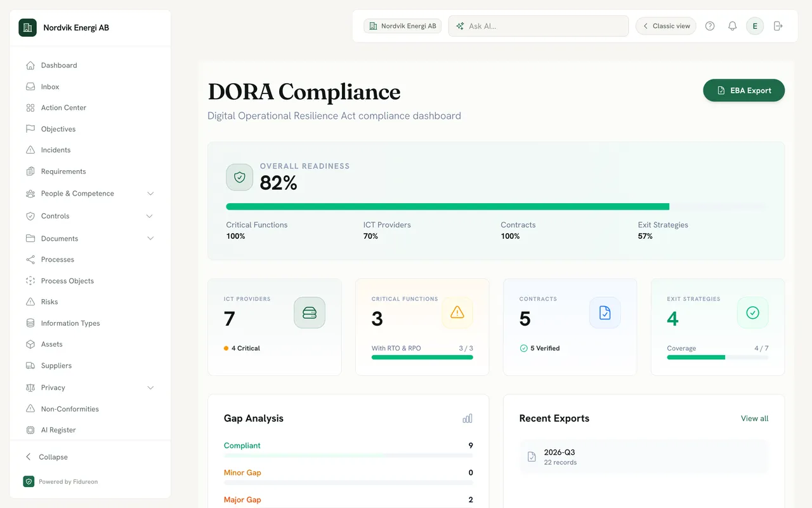Click the Assets cube icon
The width and height of the screenshot is (812, 508).
pyautogui.click(x=30, y=344)
